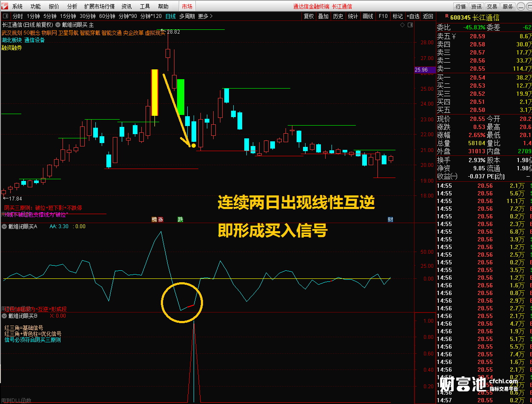Open the 系统 menu

[x=17, y=6]
